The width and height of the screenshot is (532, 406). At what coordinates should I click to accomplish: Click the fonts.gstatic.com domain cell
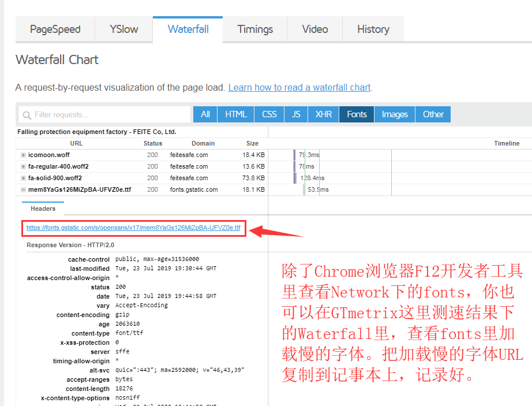194,190
